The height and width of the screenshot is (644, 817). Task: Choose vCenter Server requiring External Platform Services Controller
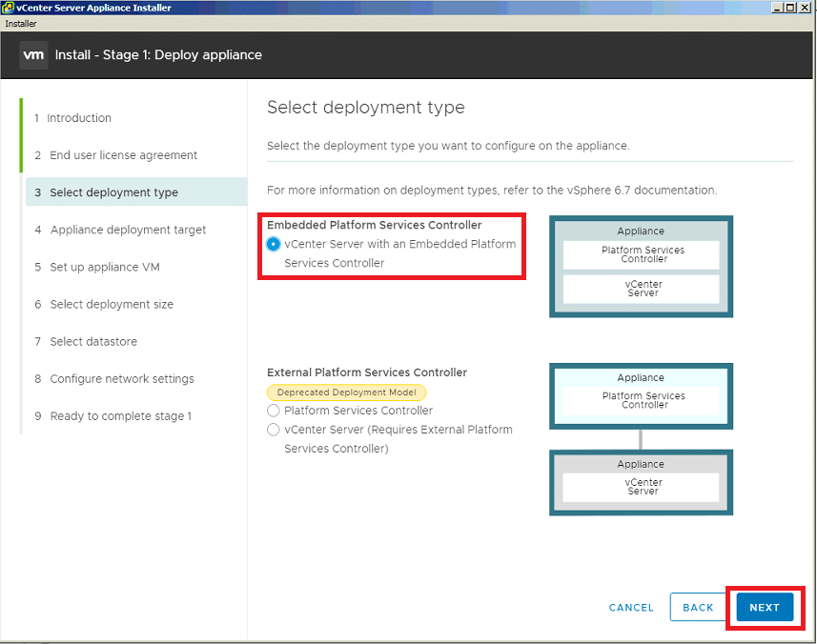273,430
